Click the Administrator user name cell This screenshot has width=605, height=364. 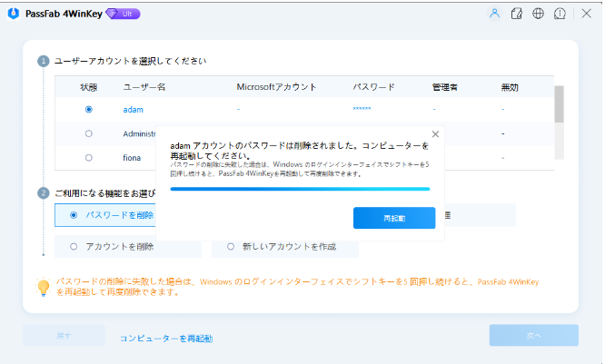pos(139,133)
